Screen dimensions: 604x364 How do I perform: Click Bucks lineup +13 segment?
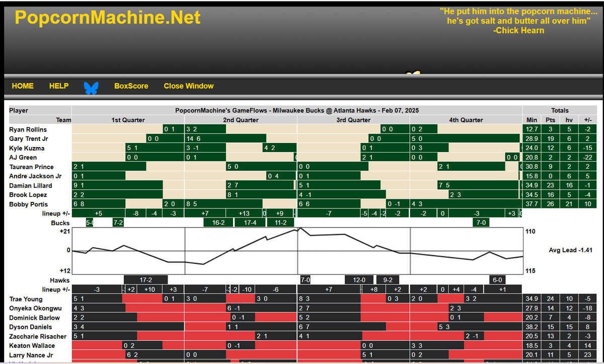(244, 213)
